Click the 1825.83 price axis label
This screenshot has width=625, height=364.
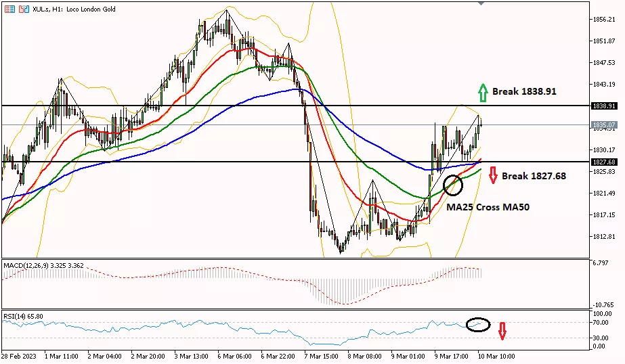604,172
